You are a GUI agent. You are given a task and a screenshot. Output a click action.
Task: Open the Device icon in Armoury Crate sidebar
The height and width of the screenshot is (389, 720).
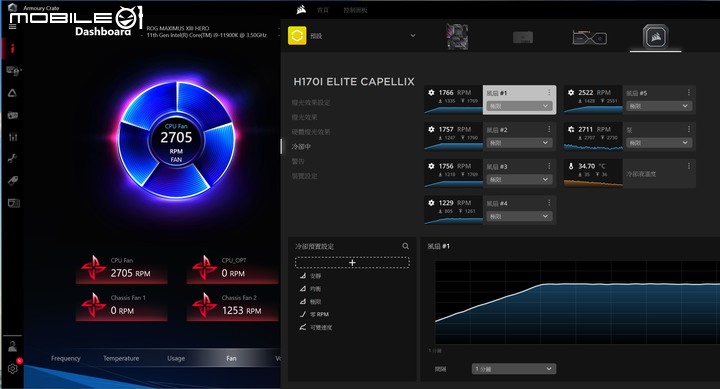13,71
